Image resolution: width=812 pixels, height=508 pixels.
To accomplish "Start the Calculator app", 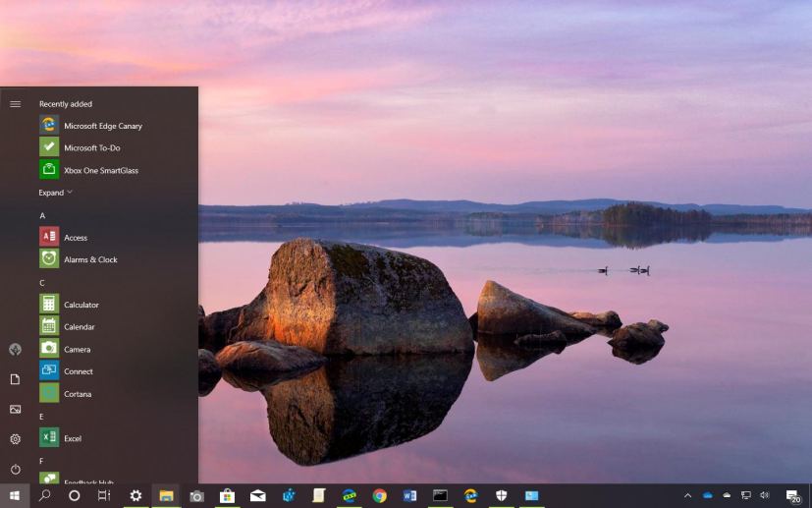I will pos(70,305).
